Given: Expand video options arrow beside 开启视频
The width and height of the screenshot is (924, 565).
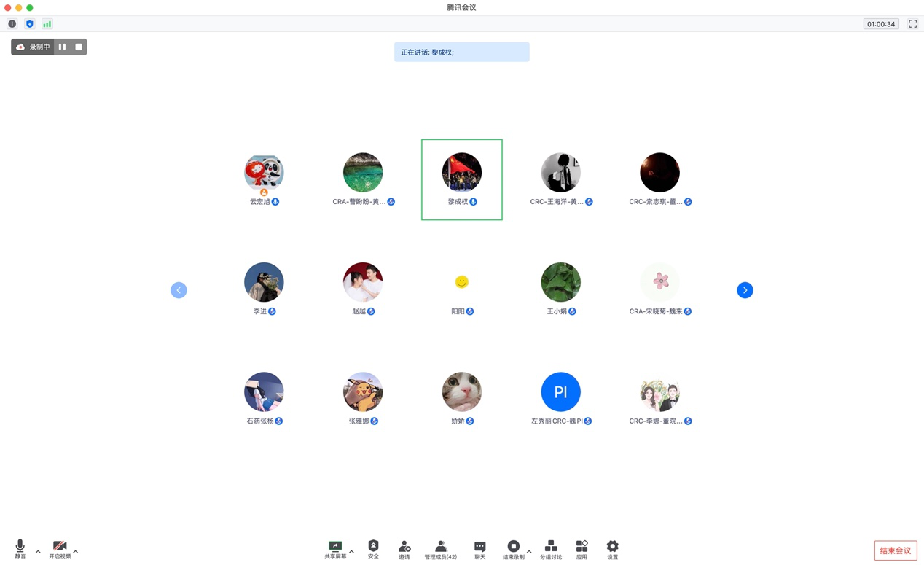Looking at the screenshot, I should 75,552.
